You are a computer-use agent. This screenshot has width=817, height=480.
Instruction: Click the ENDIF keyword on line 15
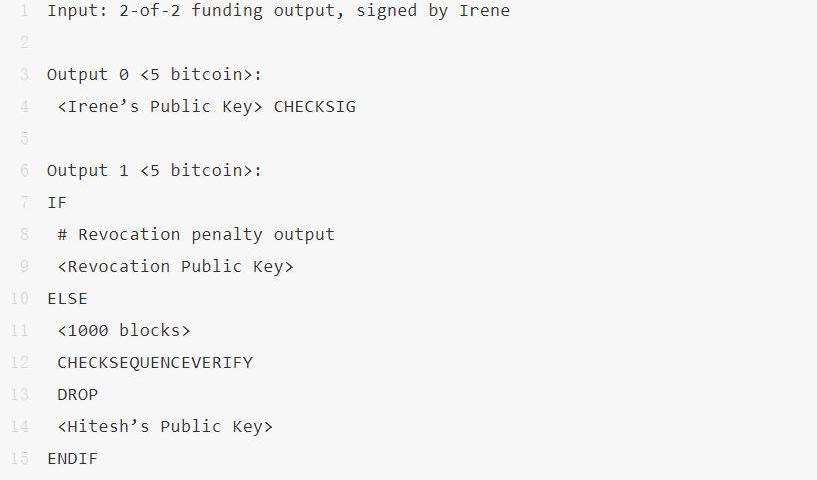(x=72, y=459)
